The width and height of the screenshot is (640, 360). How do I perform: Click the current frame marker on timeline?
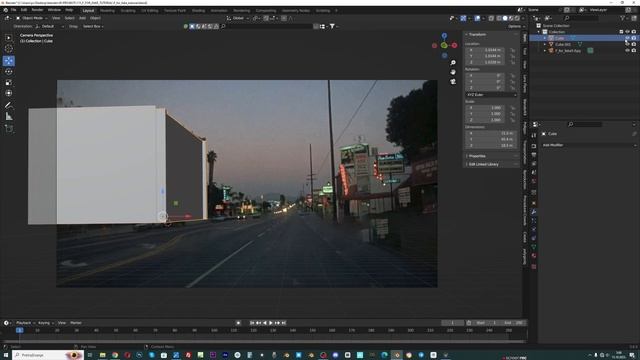click(20, 330)
